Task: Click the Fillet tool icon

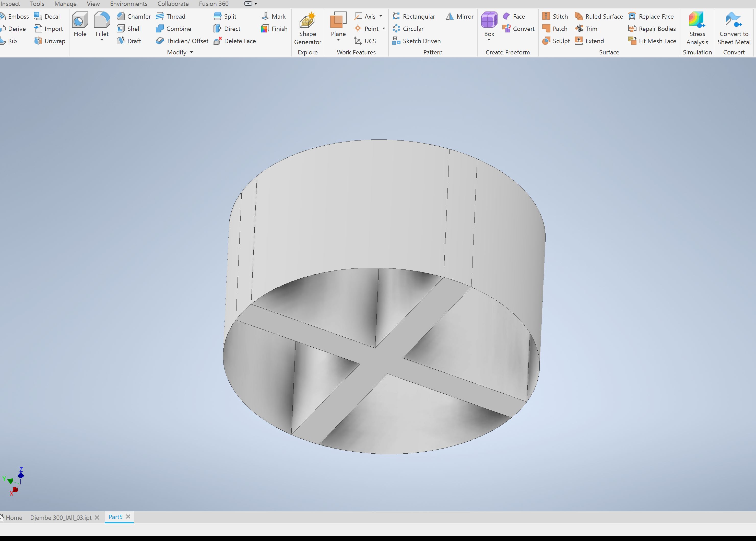Action: click(x=102, y=20)
